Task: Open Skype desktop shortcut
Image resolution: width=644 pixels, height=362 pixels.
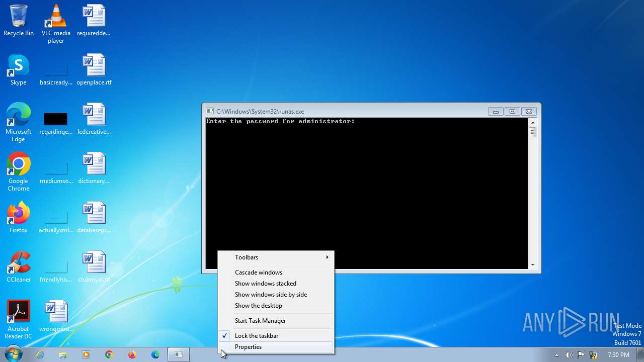Action: (19, 69)
